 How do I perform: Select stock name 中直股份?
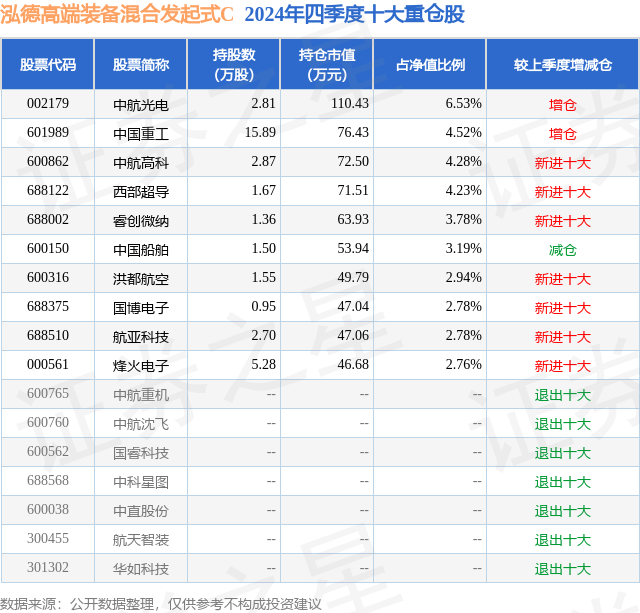[141, 511]
